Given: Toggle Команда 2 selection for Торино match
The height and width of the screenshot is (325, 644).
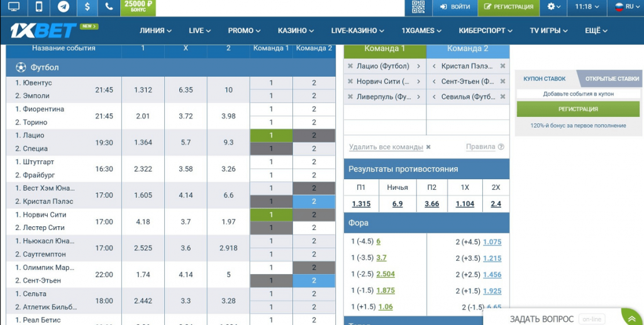Looking at the screenshot, I should click(314, 122).
